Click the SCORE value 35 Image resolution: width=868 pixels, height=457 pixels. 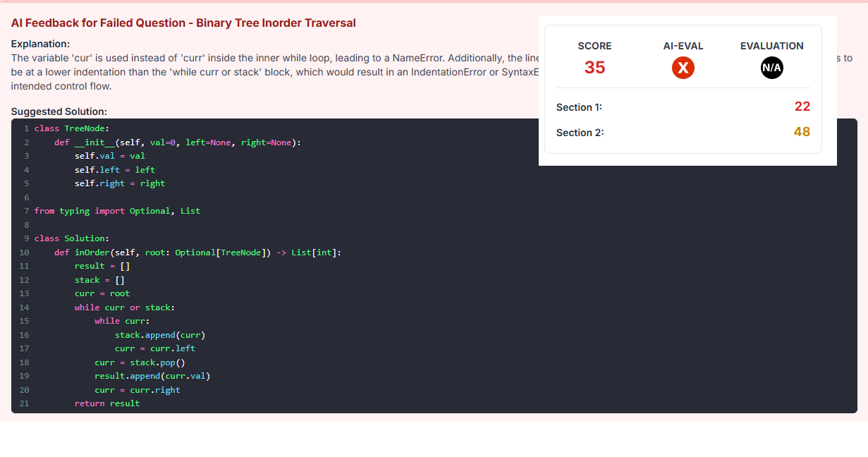594,68
